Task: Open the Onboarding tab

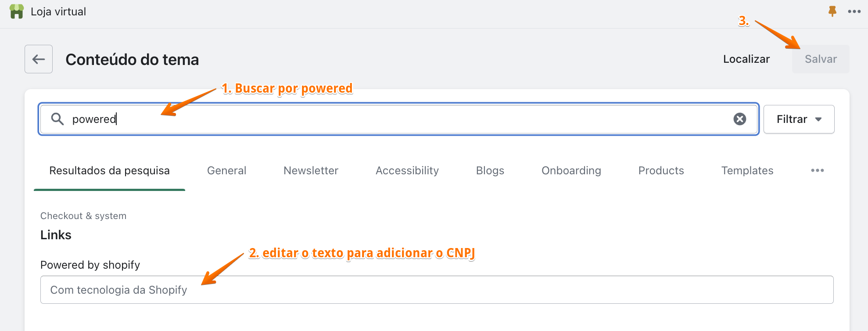Action: [571, 170]
